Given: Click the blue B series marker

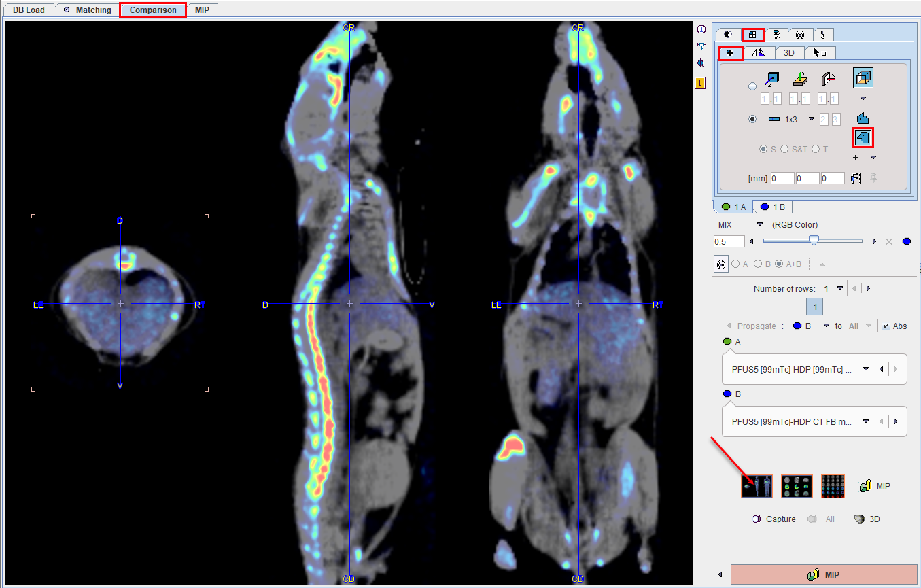Looking at the screenshot, I should click(727, 394).
